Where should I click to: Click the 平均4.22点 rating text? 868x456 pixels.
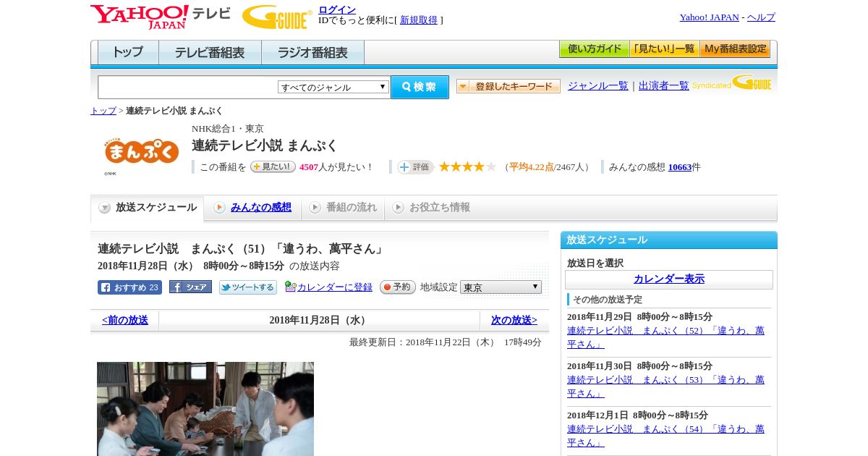pos(532,167)
